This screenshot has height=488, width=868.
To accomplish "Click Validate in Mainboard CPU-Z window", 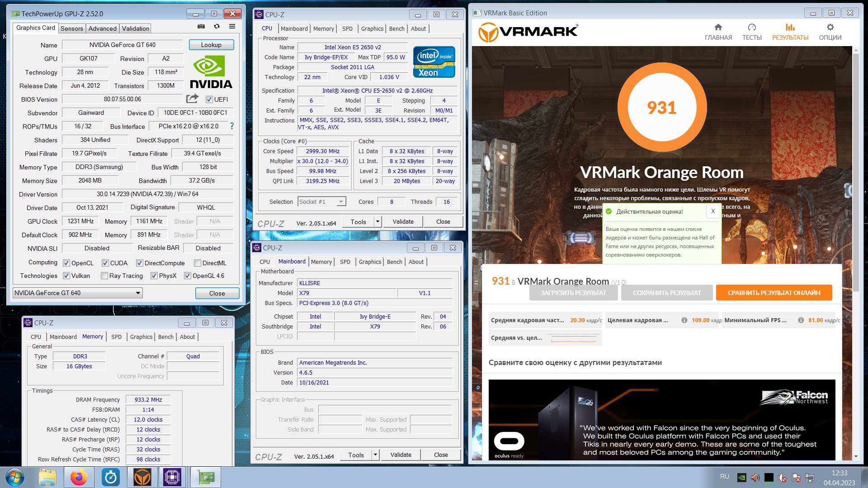I will tap(401, 455).
